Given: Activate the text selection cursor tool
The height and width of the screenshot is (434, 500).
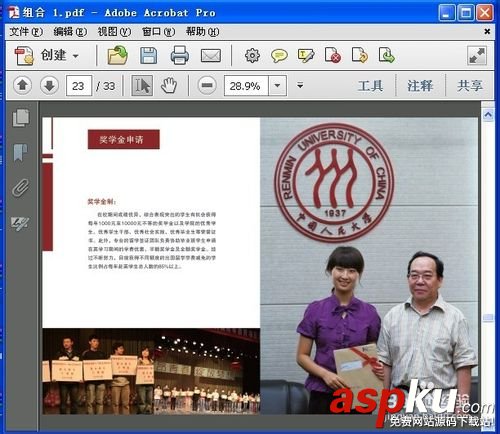Looking at the screenshot, I should click(x=142, y=86).
